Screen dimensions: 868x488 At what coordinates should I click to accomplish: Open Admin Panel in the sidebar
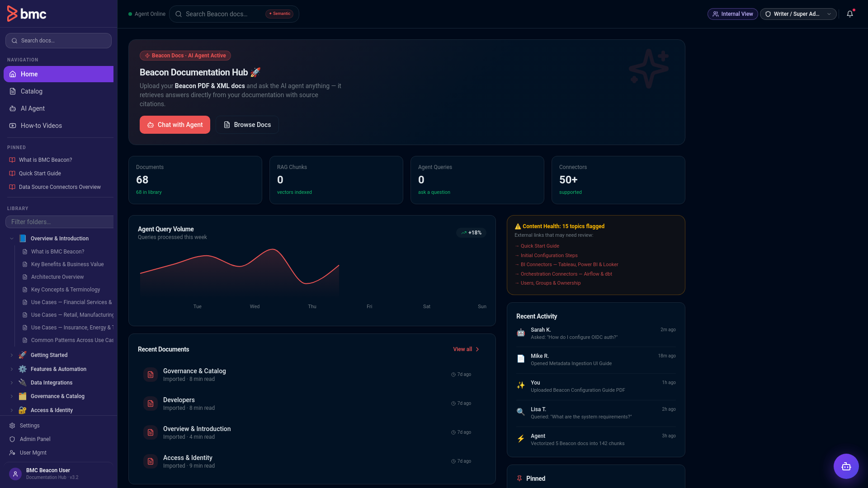[58, 439]
